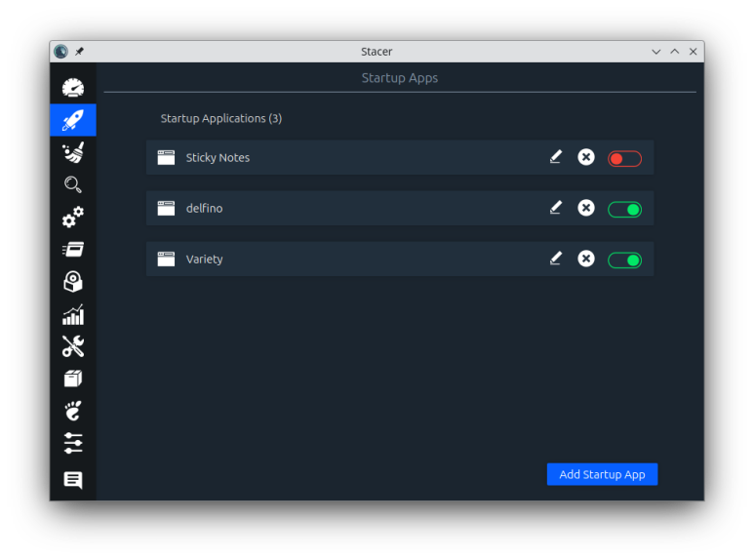Close the Stacer window
The width and height of the screenshot is (754, 560).
[x=693, y=52]
